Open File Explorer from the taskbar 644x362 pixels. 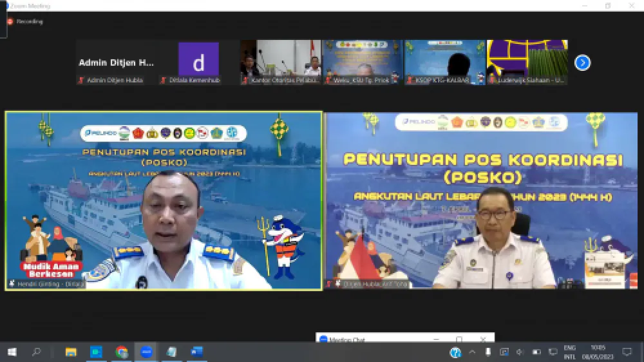point(71,352)
